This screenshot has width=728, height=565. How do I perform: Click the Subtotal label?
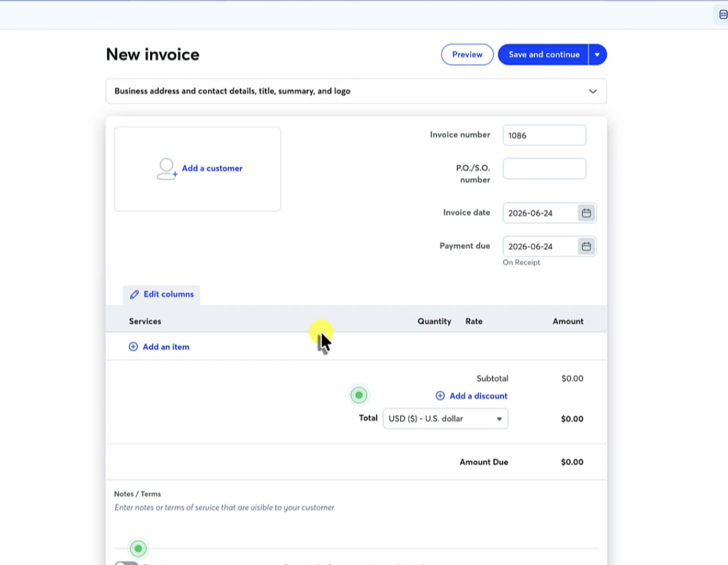(x=492, y=379)
